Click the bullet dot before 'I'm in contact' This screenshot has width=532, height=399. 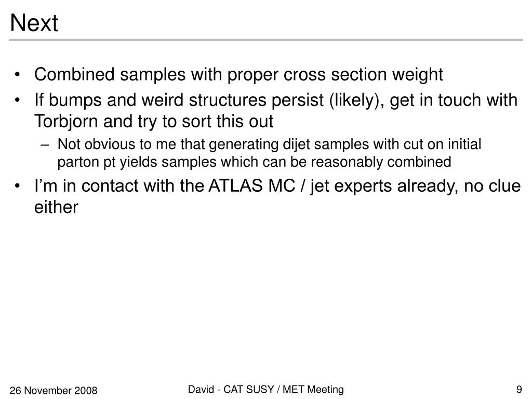18,187
